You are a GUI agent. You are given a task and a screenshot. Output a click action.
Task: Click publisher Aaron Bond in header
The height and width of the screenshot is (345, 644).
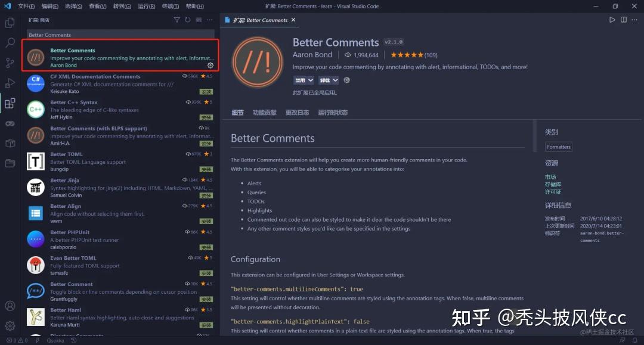click(312, 55)
